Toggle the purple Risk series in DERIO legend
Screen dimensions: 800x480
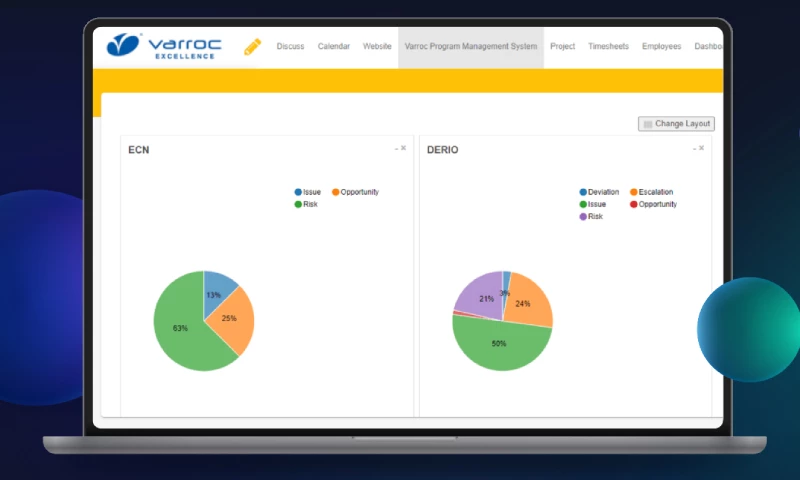(x=590, y=216)
